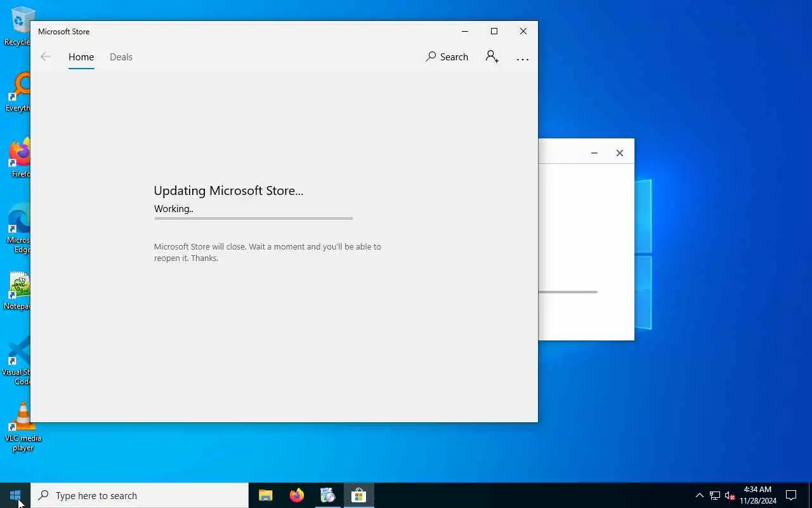Select the Recycle Bin desktop icon
The width and height of the screenshot is (812, 508).
point(19,26)
